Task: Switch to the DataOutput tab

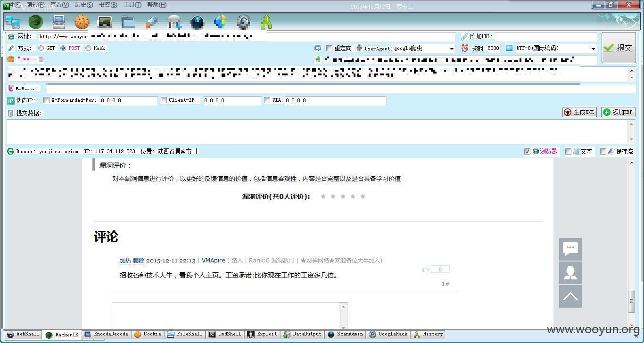Action: (x=302, y=334)
